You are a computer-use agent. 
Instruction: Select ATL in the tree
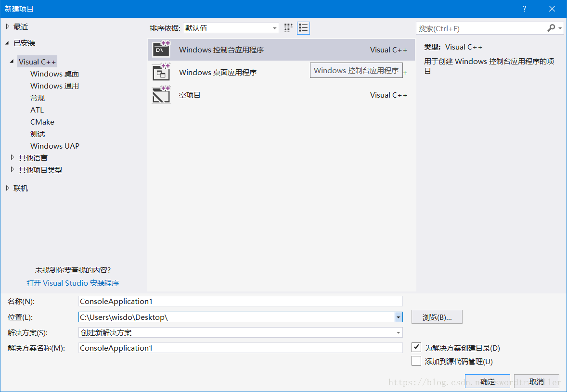click(x=37, y=110)
